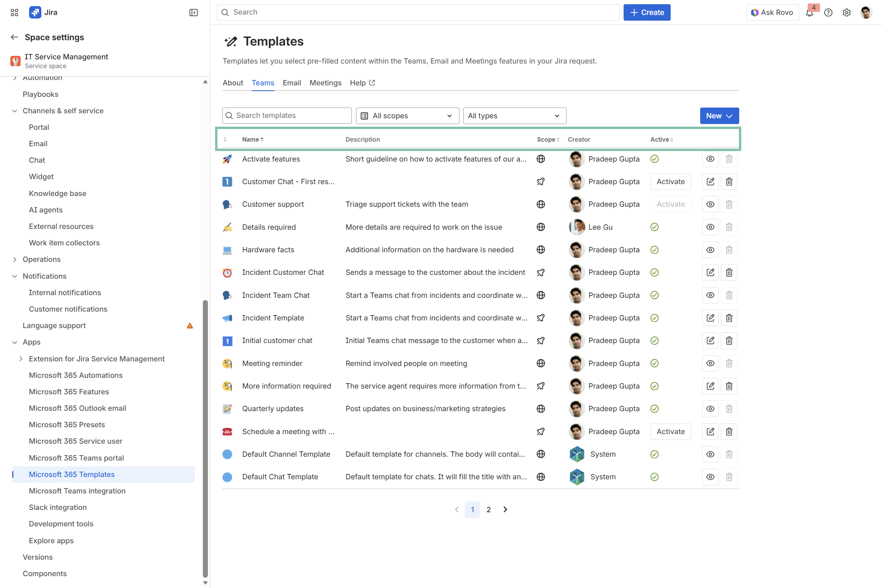Click the New template button
The width and height of the screenshot is (882, 588).
click(x=719, y=116)
